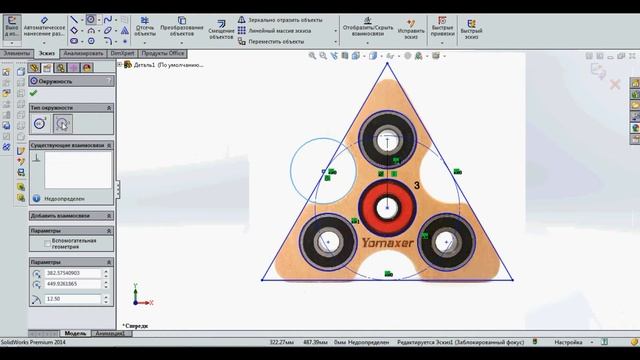Screen dimensions: 640x360
Task: Confirm circle with green checkmark OK
Action: coord(33,93)
